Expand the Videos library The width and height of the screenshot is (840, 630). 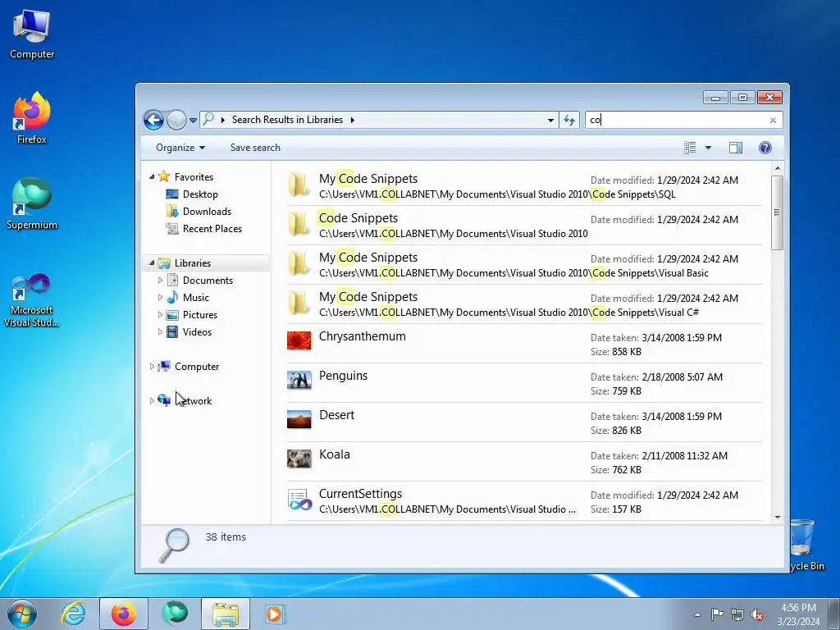(160, 331)
